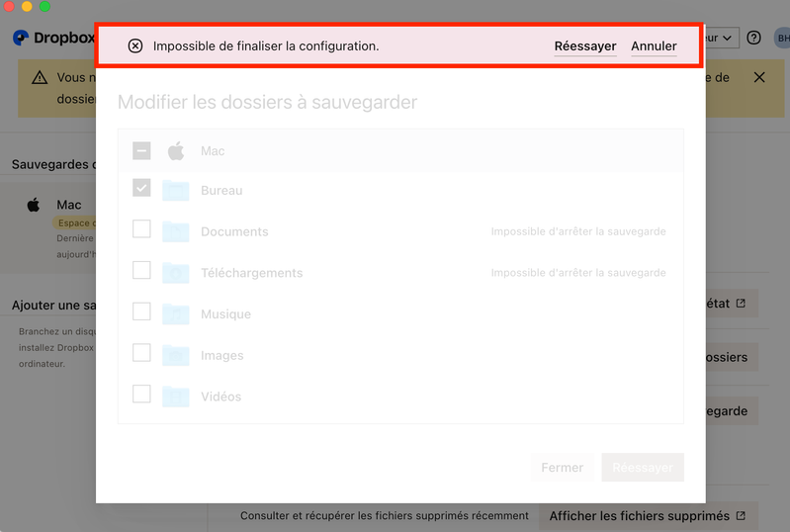Click Annuler in the error banner
The height and width of the screenshot is (532, 790).
pyautogui.click(x=654, y=45)
